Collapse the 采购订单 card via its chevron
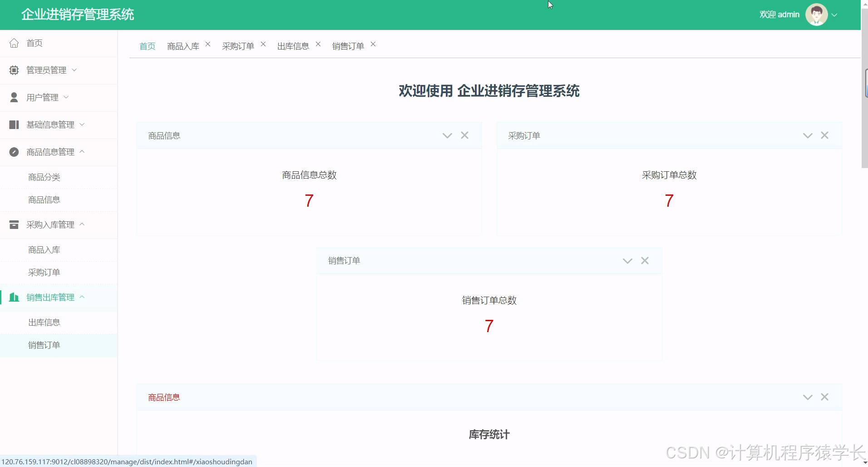868x467 pixels. [x=807, y=135]
